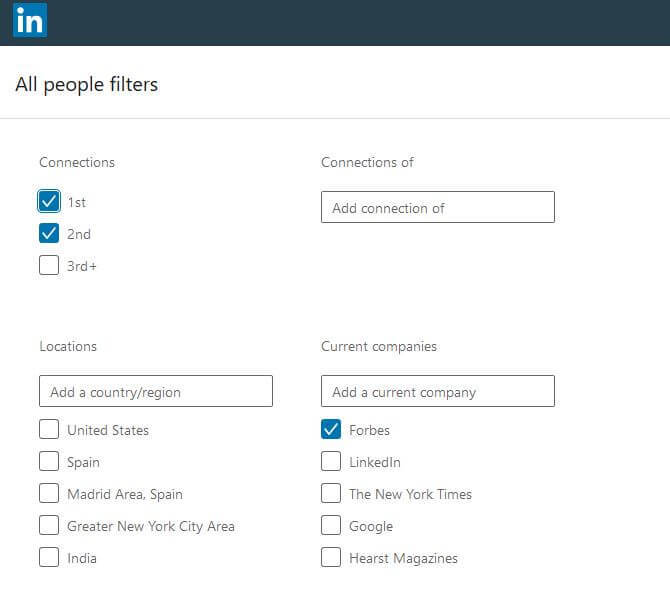Viewport: 670px width, 600px height.
Task: Select The New York Times checkbox
Action: [x=331, y=493]
